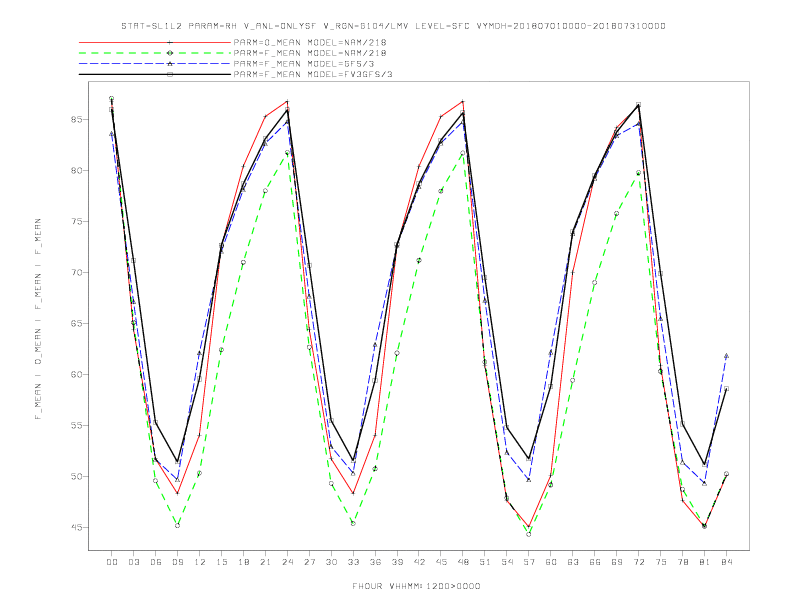Click forecast hour tick 54
Image resolution: width=792 pixels, height=612 pixels.
coord(507,562)
